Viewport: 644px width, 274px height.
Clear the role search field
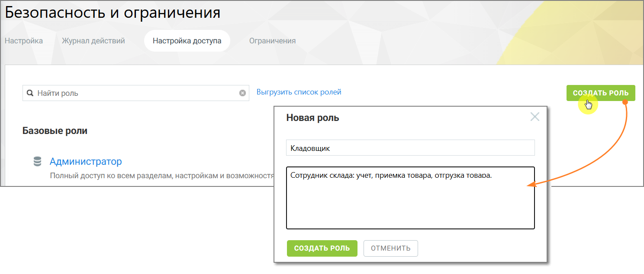point(242,93)
